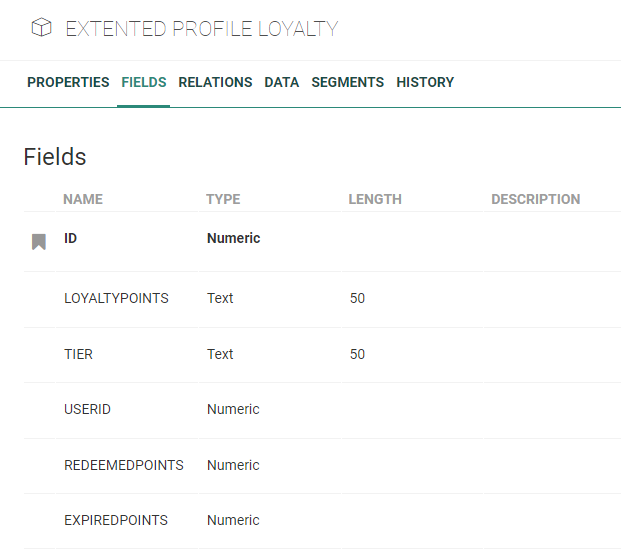Choose the EXPIREDPOINTS field entry
Viewport: 621px width, 551px height.
116,520
